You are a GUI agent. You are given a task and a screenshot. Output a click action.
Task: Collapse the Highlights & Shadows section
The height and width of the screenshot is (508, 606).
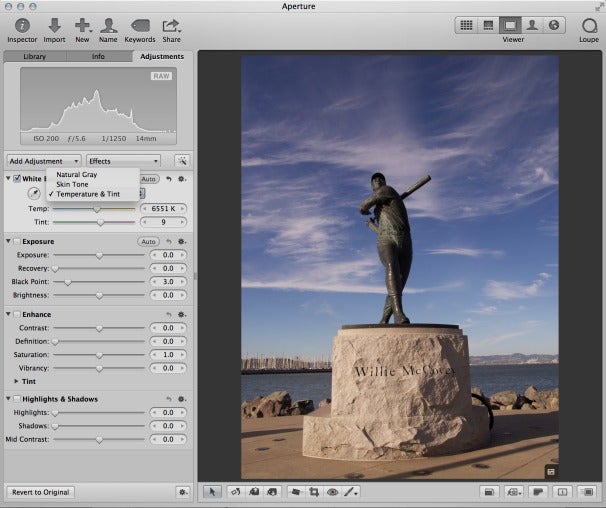tap(8, 398)
